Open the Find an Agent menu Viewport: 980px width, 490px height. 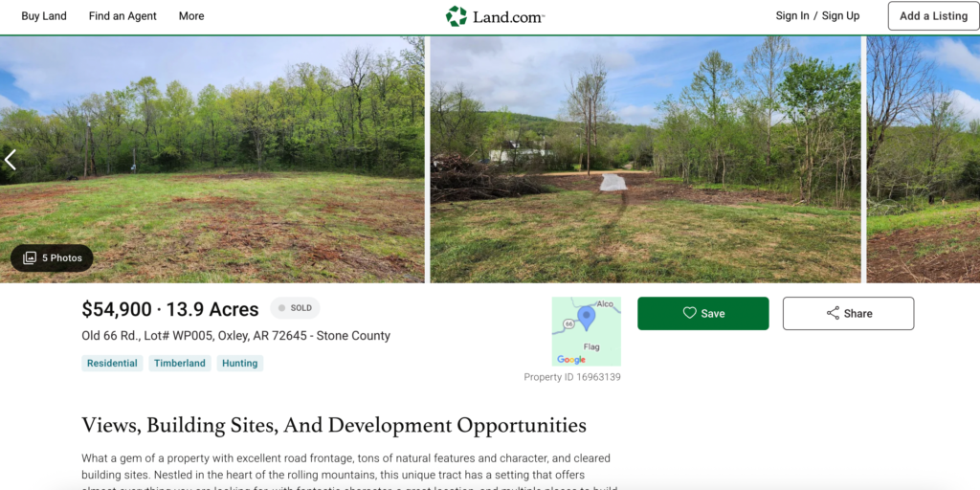[x=122, y=16]
